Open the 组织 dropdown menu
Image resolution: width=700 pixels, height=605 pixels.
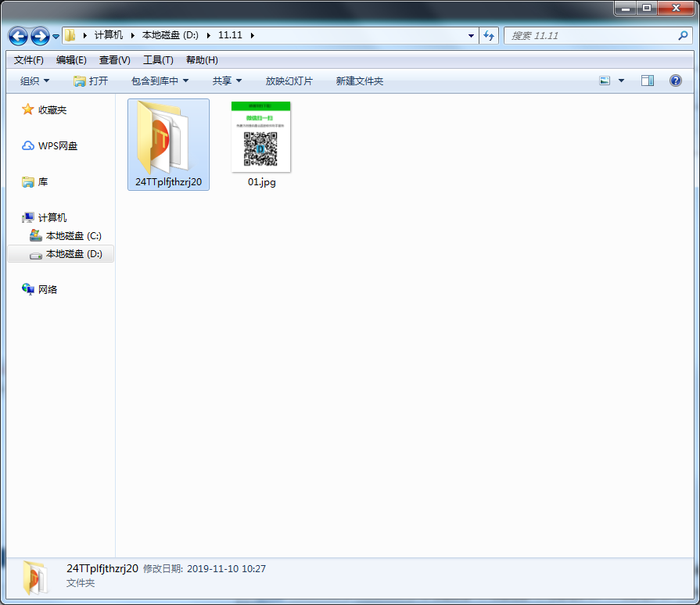pyautogui.click(x=34, y=81)
